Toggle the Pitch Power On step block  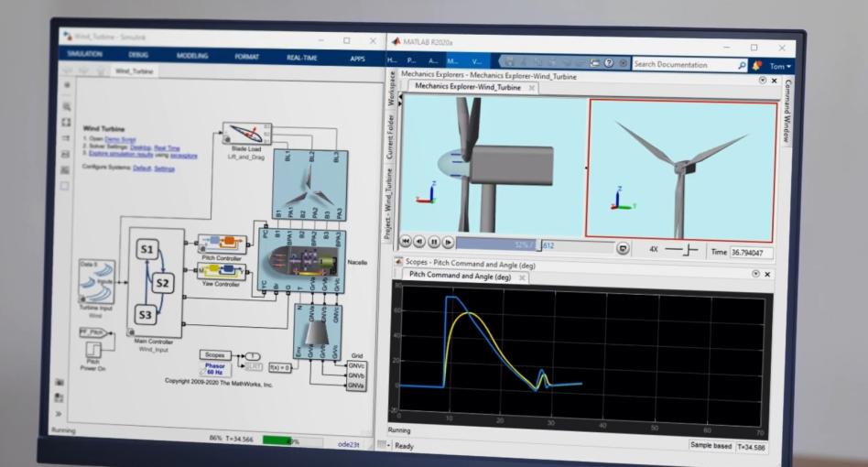click(x=94, y=349)
